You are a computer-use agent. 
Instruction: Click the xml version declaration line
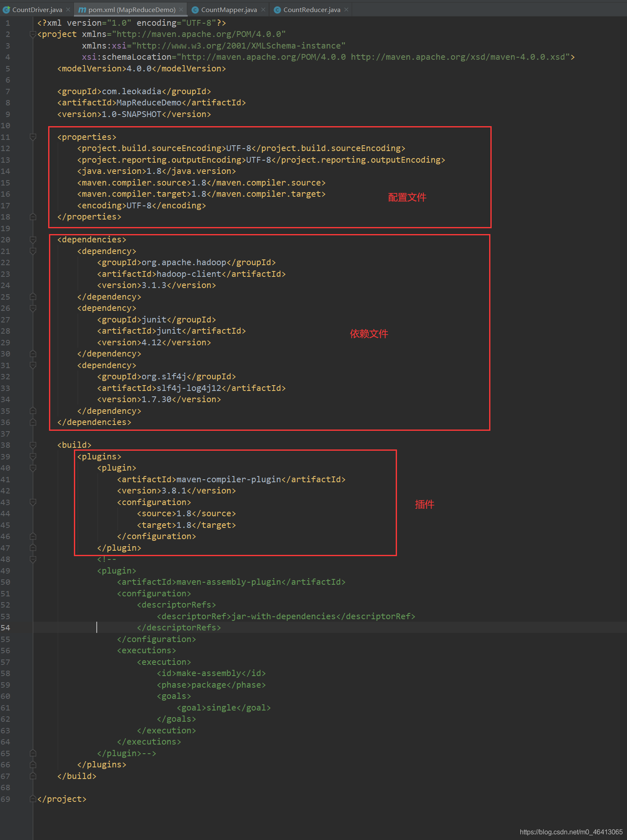pos(132,23)
